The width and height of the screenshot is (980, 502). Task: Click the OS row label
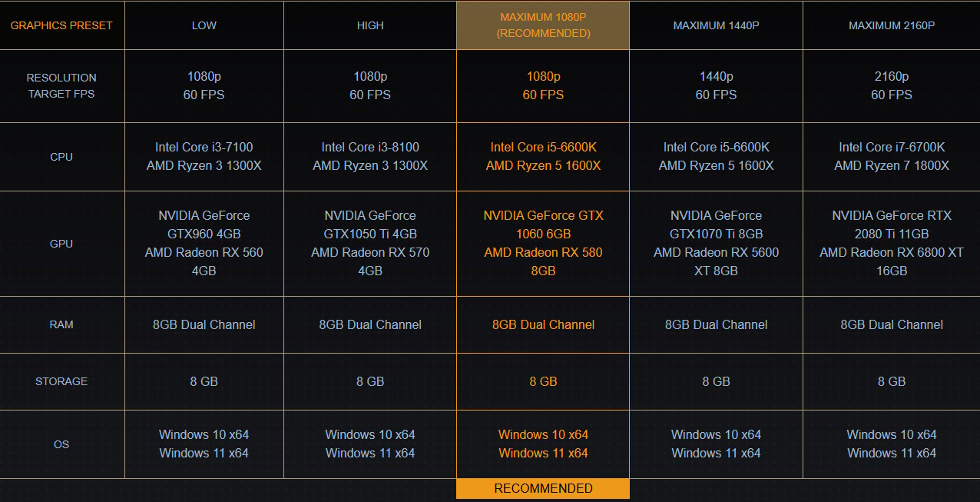(x=61, y=444)
